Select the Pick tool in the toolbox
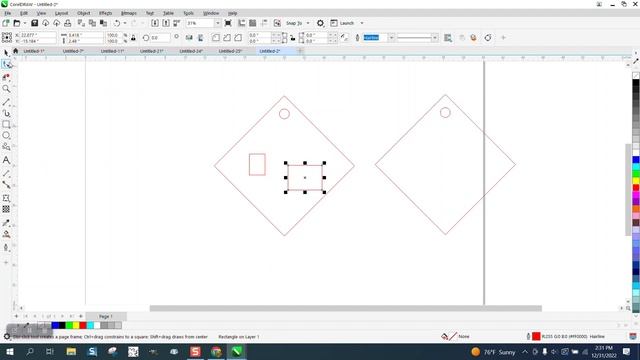Image resolution: width=640 pixels, height=360 pixels. (x=6, y=53)
